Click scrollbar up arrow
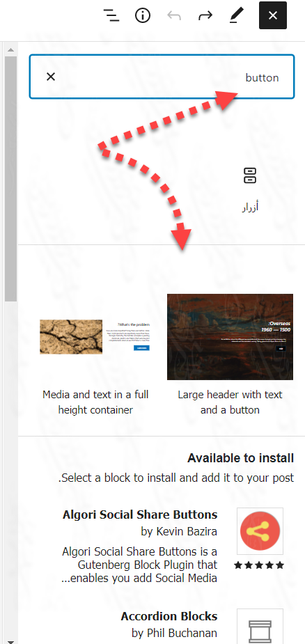Viewport: 305px width, 644px height. point(10,49)
